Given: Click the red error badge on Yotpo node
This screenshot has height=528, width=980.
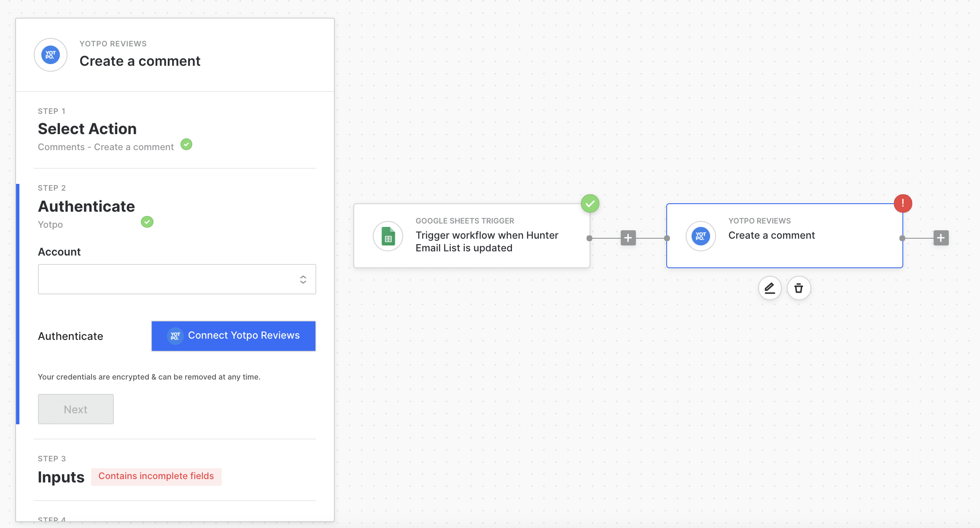Looking at the screenshot, I should click(x=903, y=203).
